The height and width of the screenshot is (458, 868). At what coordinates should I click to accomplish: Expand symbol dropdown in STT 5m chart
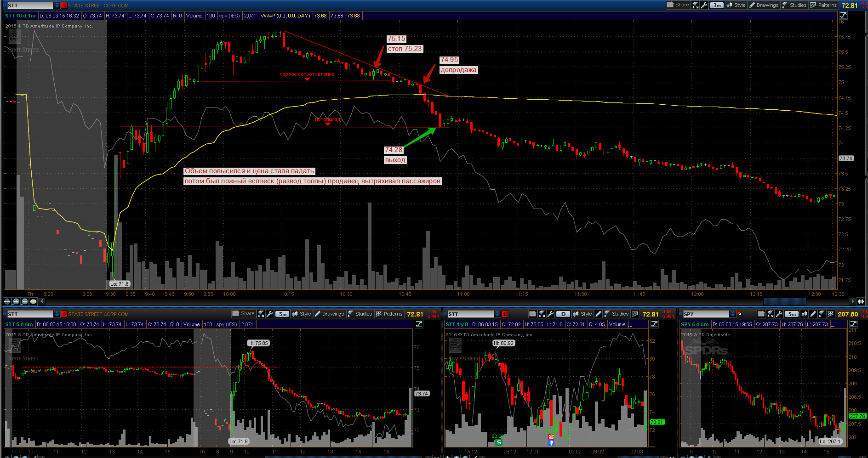[x=57, y=314]
